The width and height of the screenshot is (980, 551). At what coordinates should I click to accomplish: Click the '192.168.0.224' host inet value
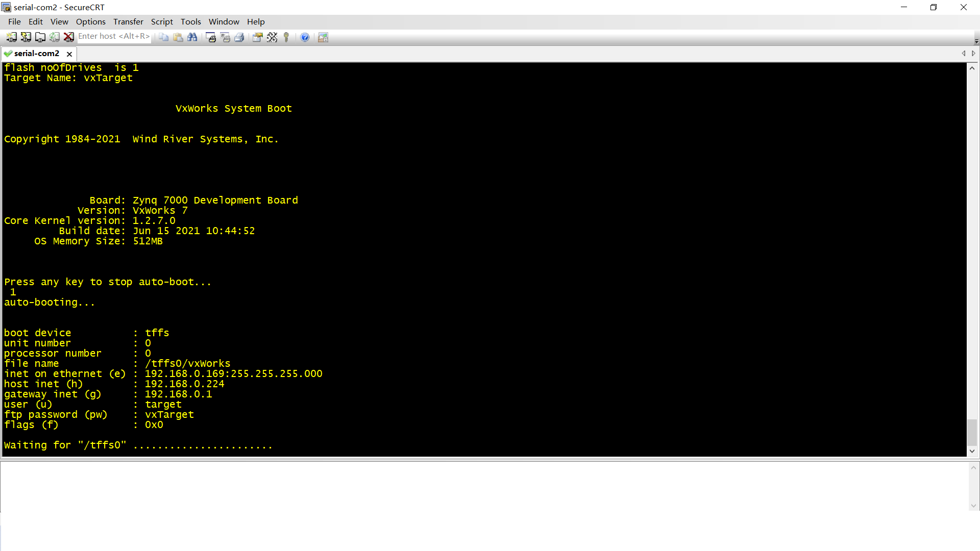coord(184,384)
